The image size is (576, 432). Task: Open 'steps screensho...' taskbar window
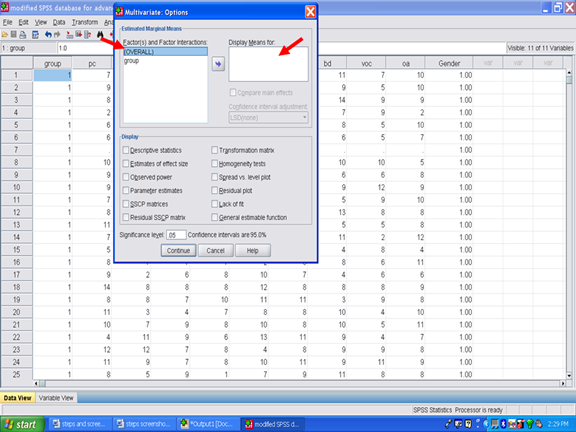pos(144,424)
